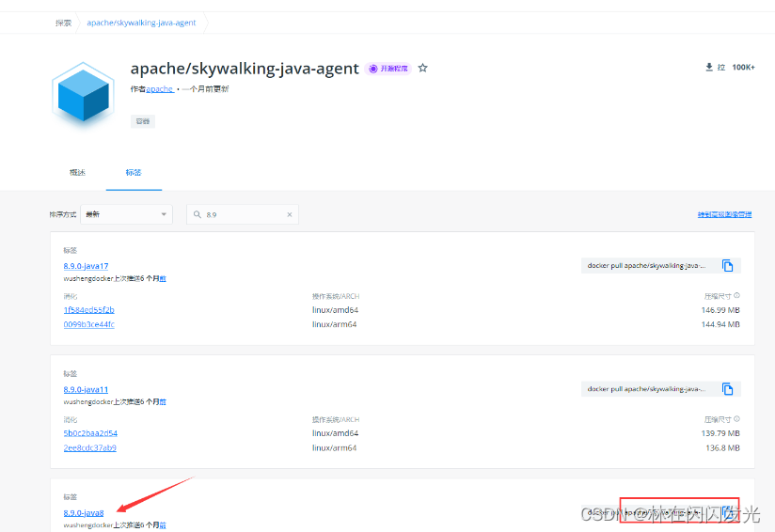This screenshot has height=532, width=775.
Task: Select docker pull text for 8.9.0-java11
Action: (x=646, y=389)
